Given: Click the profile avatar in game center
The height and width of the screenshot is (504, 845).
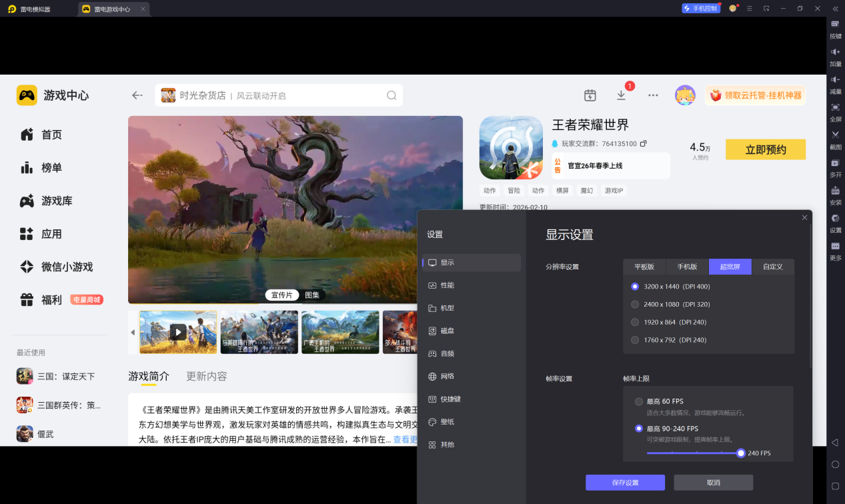Looking at the screenshot, I should [x=685, y=95].
